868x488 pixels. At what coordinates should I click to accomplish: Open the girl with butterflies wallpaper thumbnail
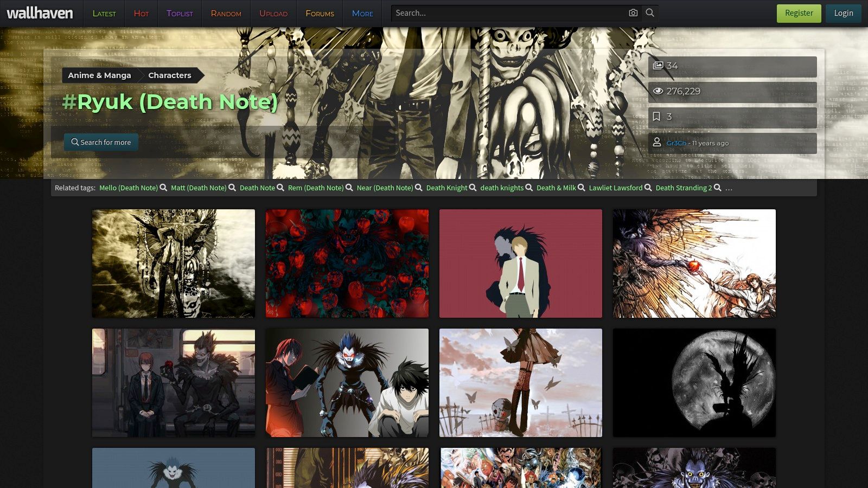tap(521, 383)
